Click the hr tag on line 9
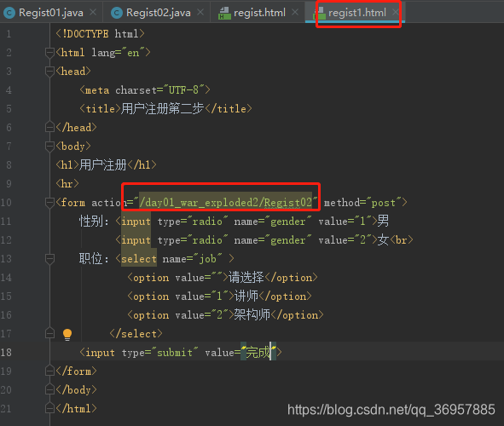 pos(67,184)
